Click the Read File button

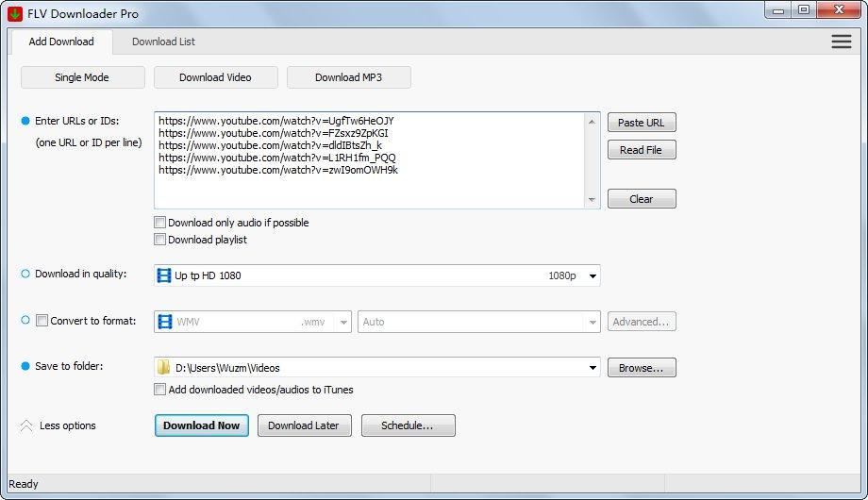642,149
